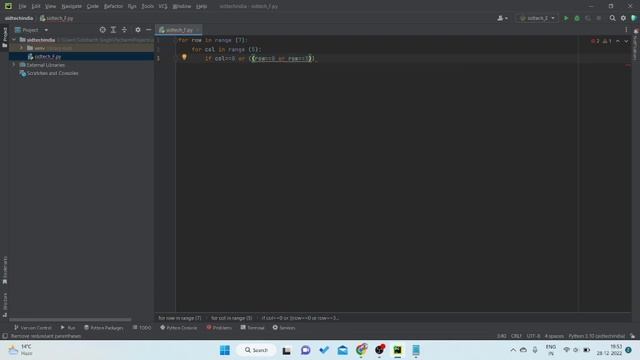This screenshot has height=360, width=640.
Task: Open the Navigate menu
Action: tap(71, 6)
